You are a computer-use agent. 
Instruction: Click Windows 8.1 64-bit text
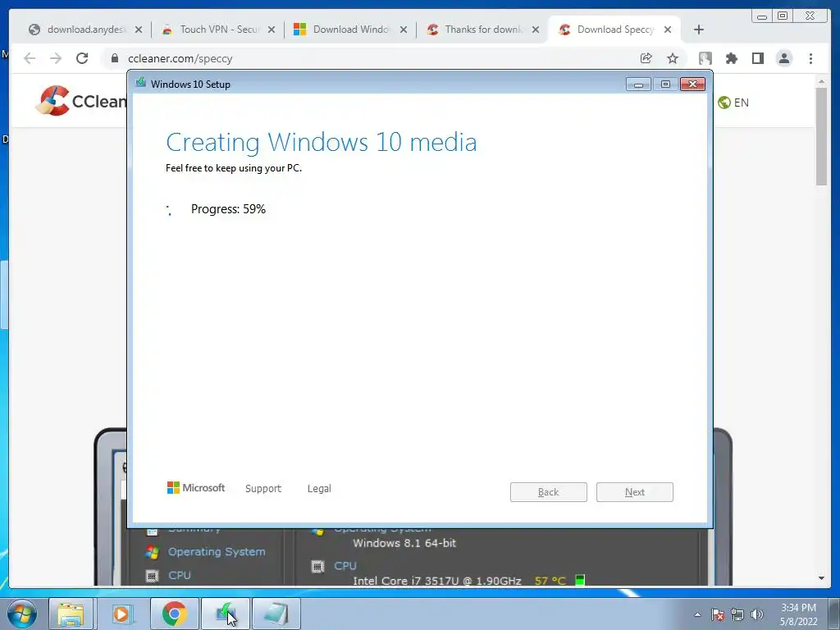click(404, 543)
